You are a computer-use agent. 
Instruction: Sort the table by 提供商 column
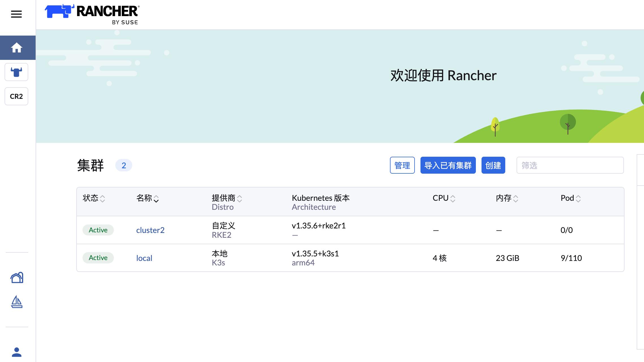point(227,198)
